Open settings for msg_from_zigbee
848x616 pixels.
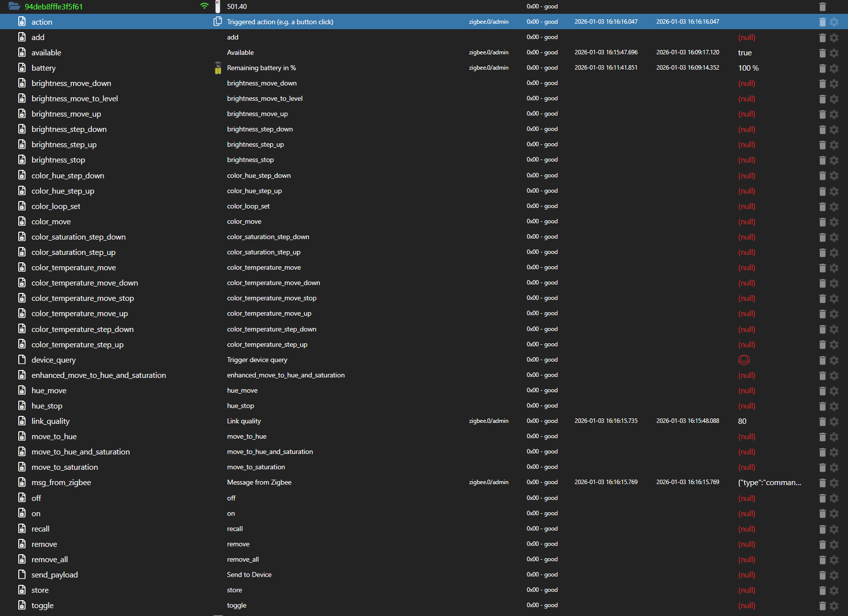coord(834,483)
